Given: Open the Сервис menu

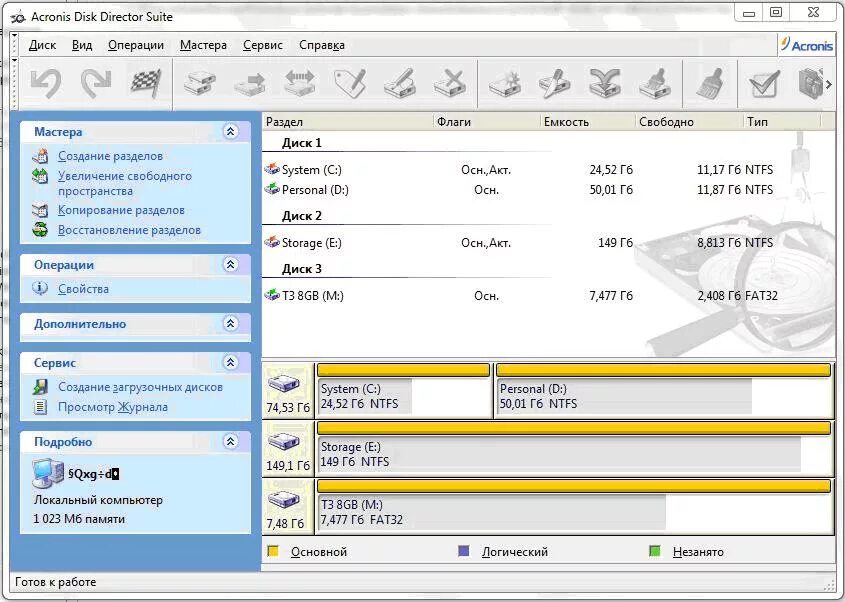Looking at the screenshot, I should [x=262, y=45].
